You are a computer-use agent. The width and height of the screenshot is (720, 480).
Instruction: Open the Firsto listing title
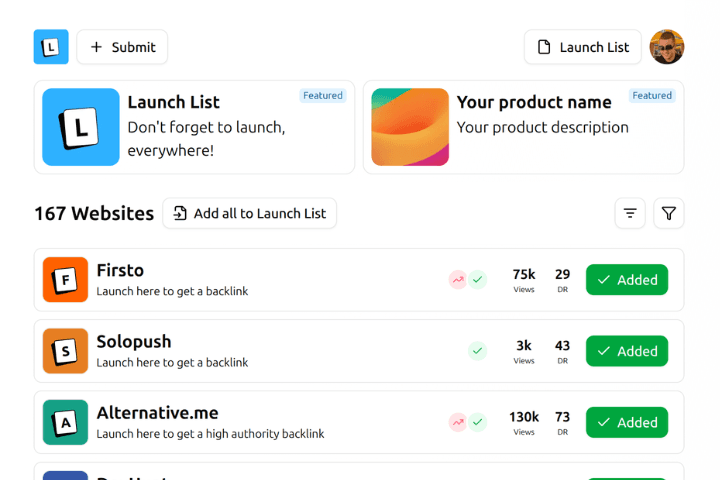point(120,270)
